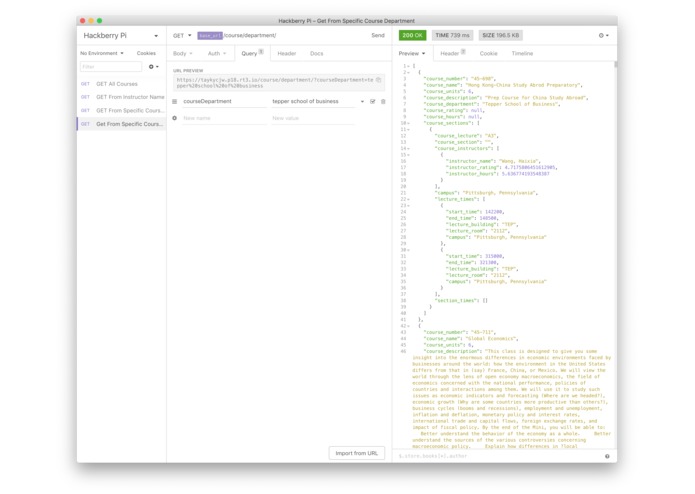695x494 pixels.
Task: Open the Auth type dropdown tab
Action: (x=217, y=54)
